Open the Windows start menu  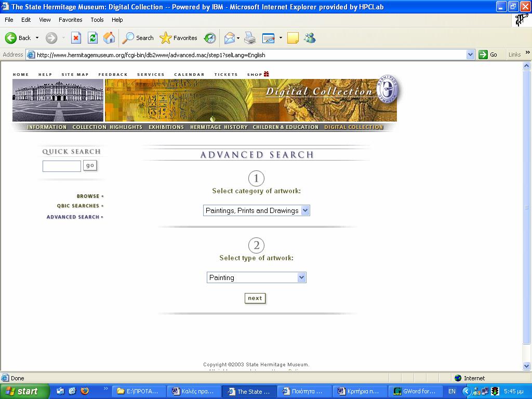pos(24,391)
